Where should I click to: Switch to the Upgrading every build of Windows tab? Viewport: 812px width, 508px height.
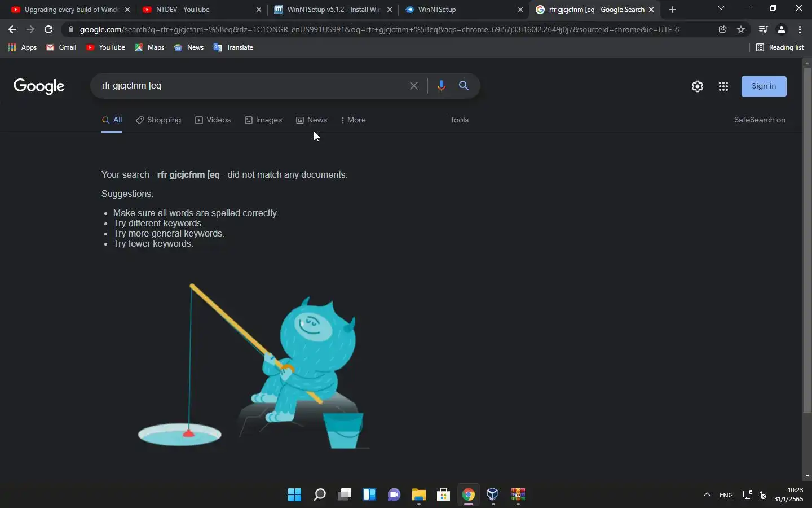click(x=70, y=10)
